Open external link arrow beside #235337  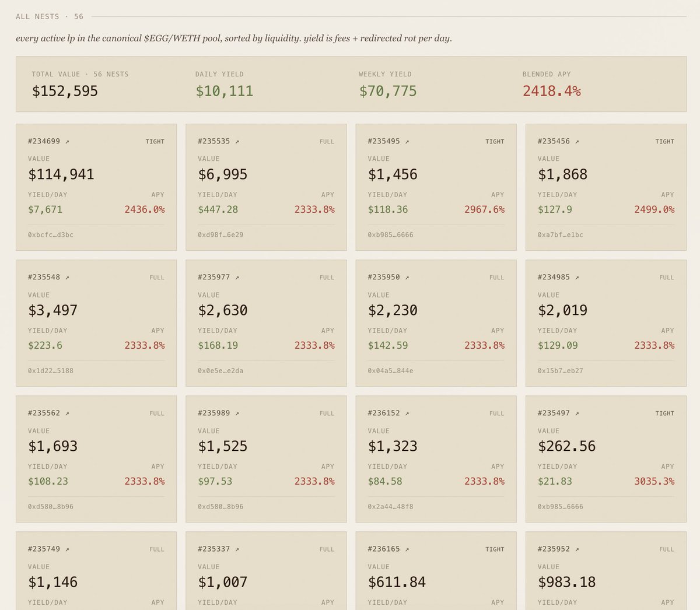[237, 549]
